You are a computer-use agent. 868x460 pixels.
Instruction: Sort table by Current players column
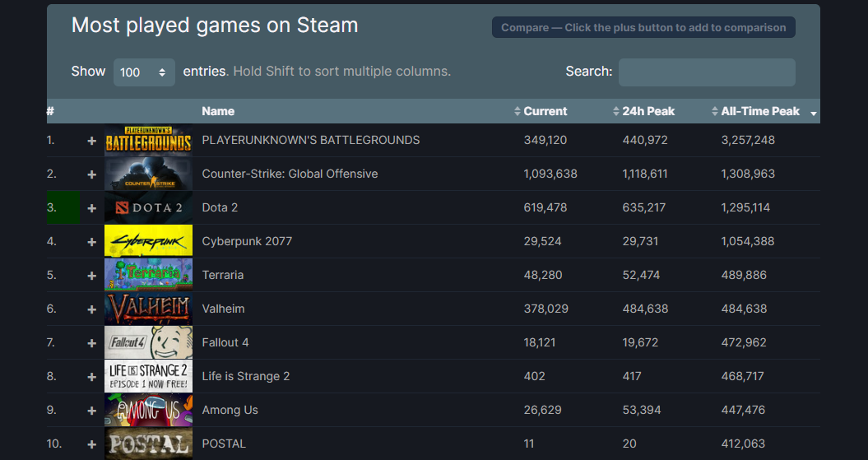click(545, 111)
